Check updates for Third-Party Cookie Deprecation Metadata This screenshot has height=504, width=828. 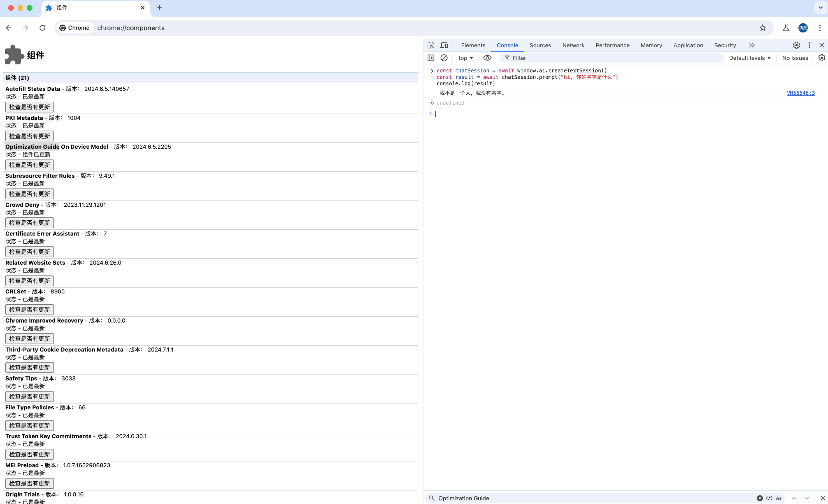(30, 368)
